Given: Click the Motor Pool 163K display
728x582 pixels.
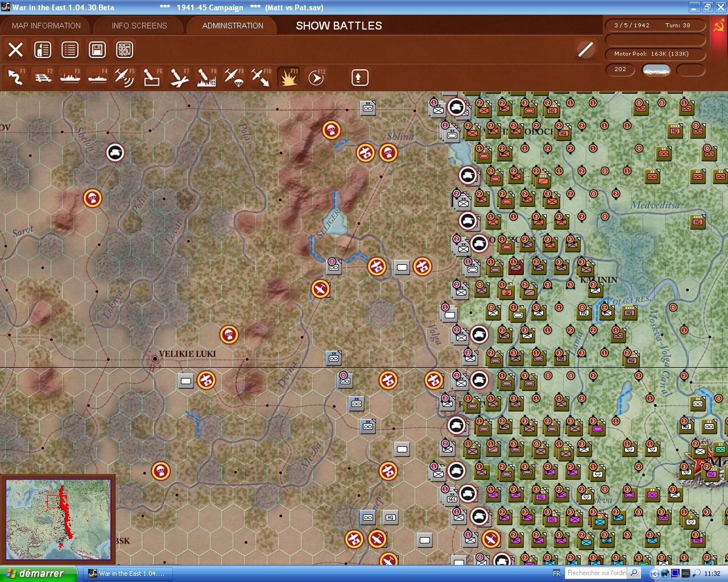Looking at the screenshot, I should click(655, 54).
